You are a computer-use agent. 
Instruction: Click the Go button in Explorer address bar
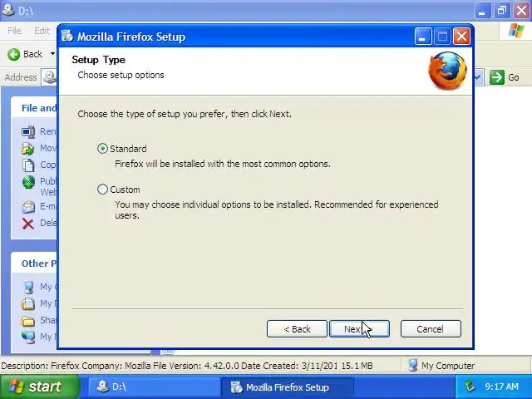pyautogui.click(x=505, y=77)
